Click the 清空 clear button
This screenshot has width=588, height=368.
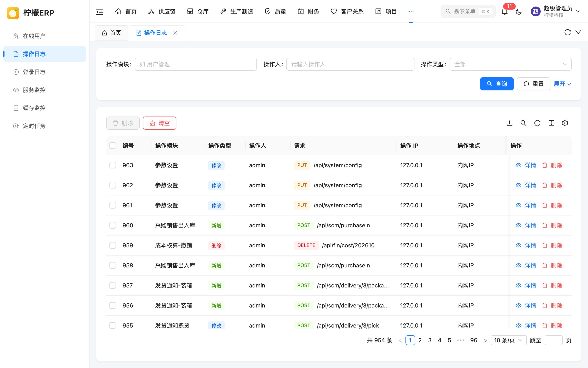[159, 123]
